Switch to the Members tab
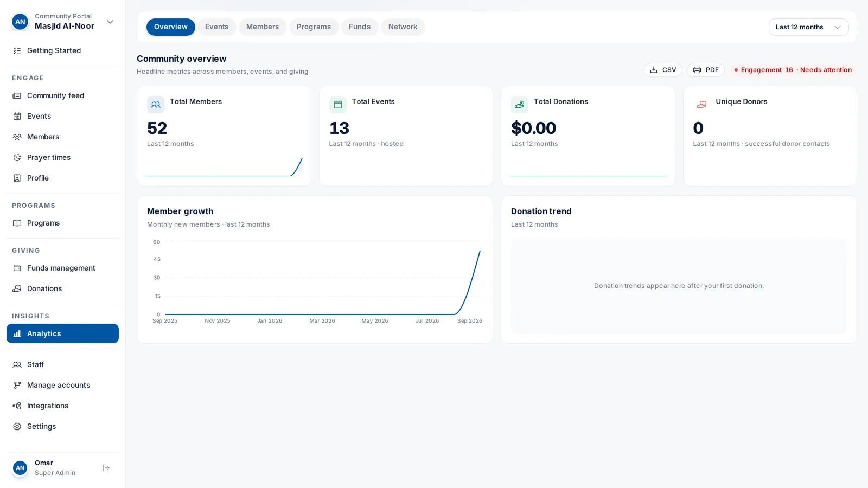This screenshot has height=488, width=868. click(263, 27)
